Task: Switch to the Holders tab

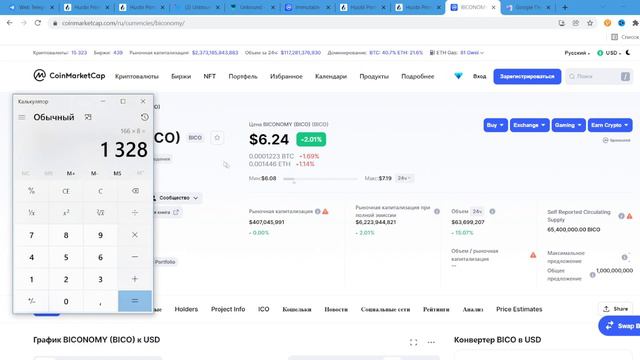Action: (x=186, y=309)
